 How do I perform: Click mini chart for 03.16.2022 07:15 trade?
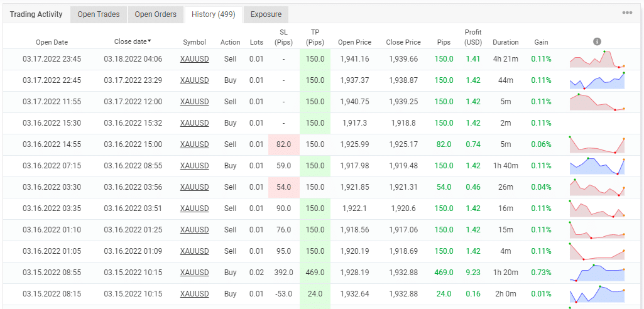point(598,166)
